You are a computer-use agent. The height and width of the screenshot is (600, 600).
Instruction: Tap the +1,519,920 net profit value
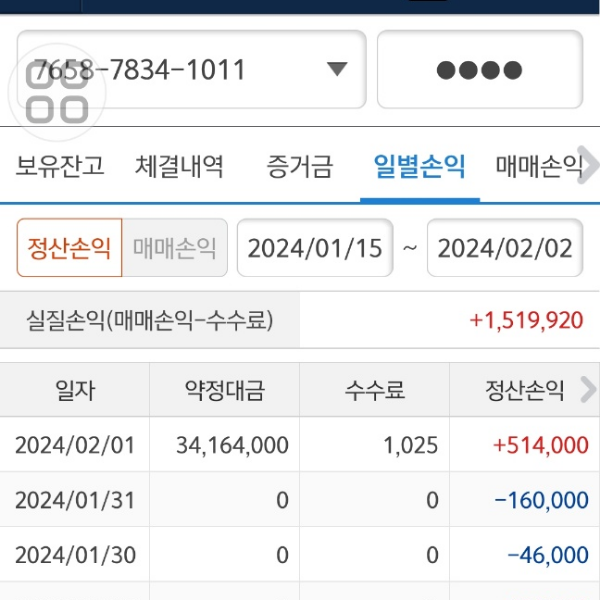pos(526,320)
